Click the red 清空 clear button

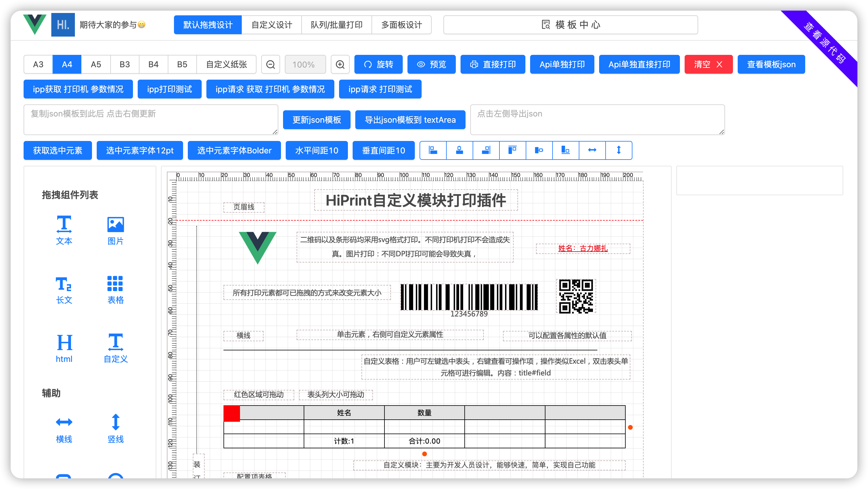708,64
